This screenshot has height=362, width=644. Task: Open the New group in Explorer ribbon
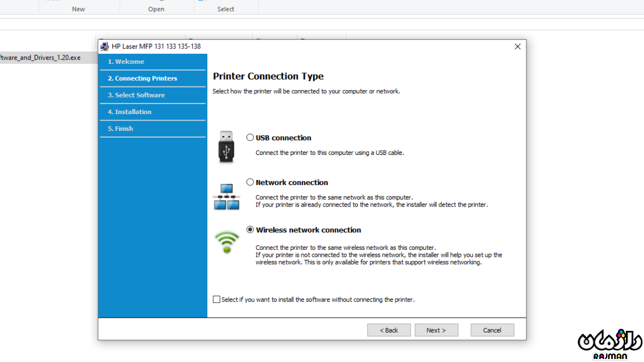[x=78, y=9]
